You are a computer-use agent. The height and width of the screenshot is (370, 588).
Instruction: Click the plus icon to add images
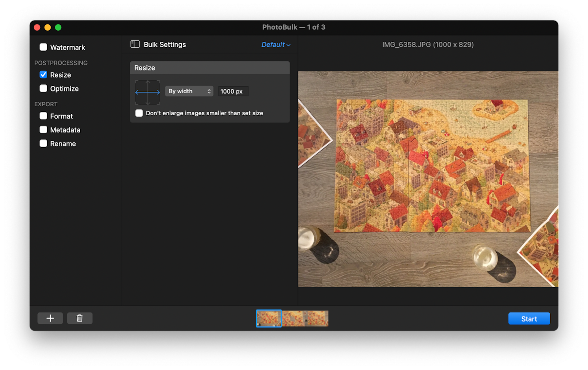(50, 318)
